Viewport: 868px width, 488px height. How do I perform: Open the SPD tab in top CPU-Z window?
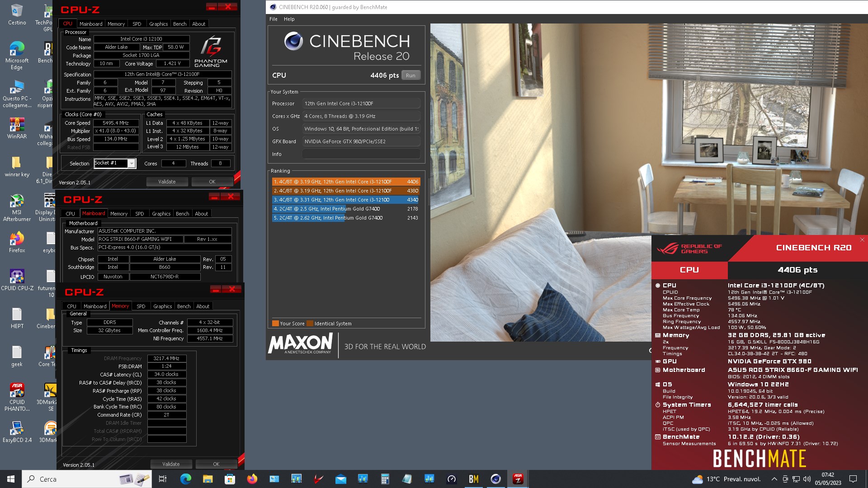coord(137,24)
